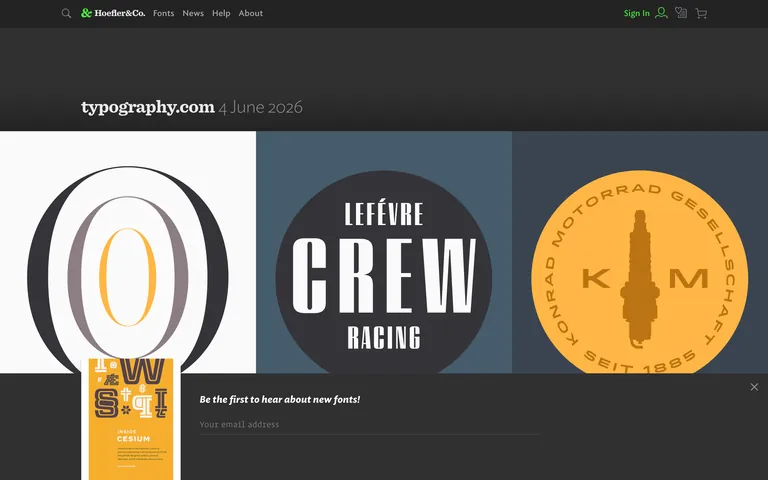This screenshot has height=480, width=768.
Task: Open the Help menu item
Action: tap(221, 13)
